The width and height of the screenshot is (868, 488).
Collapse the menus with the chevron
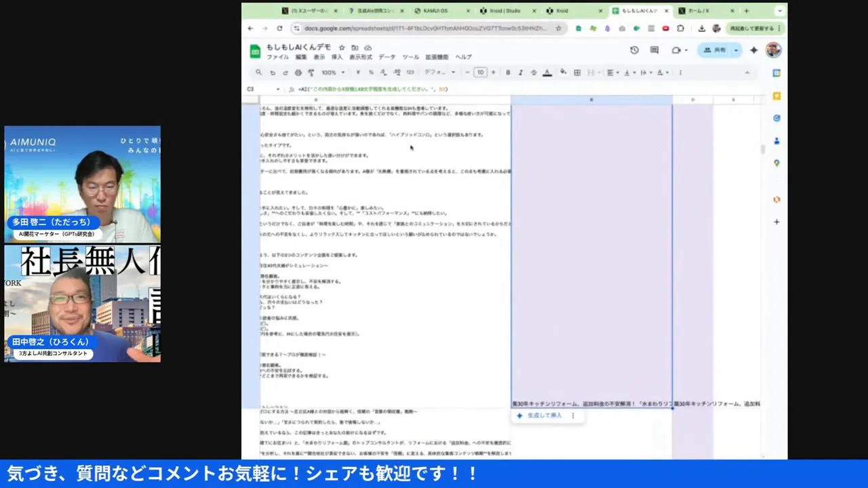coord(747,73)
